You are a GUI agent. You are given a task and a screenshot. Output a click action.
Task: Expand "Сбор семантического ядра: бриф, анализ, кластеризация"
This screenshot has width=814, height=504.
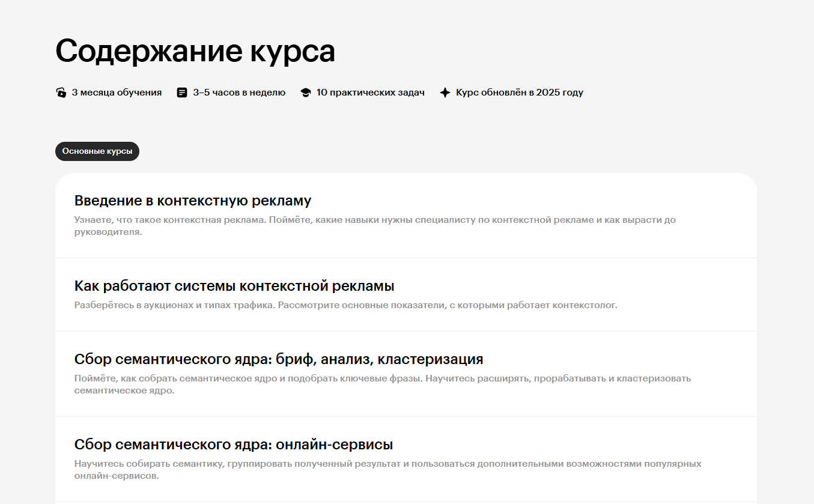pyautogui.click(x=405, y=372)
